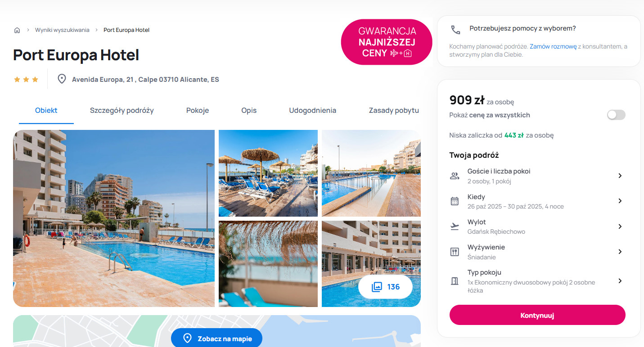Click the cutlery icon next to Wyżywienie

click(455, 252)
